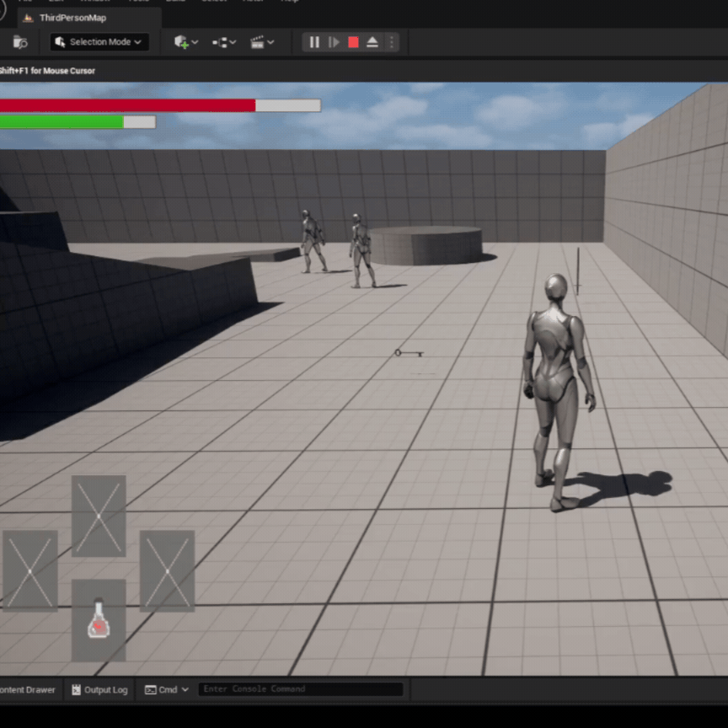Click the Blueprints node icon
The image size is (728, 728).
220,43
